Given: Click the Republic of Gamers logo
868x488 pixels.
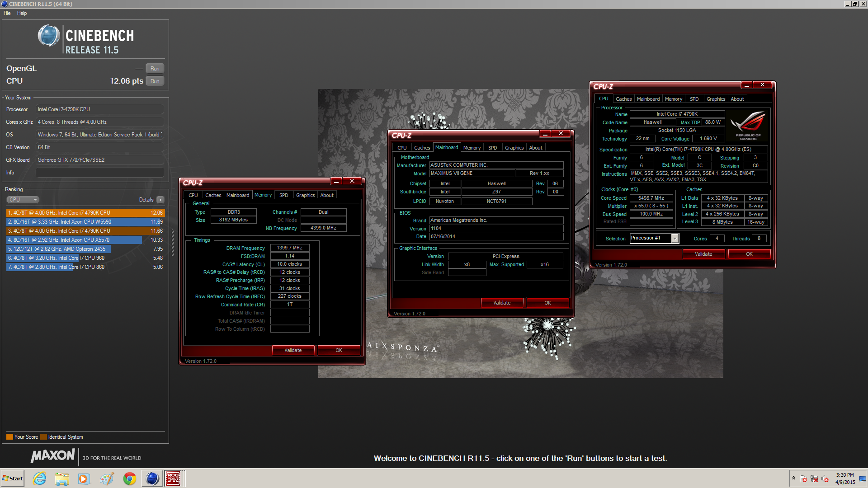Looking at the screenshot, I should [x=748, y=126].
